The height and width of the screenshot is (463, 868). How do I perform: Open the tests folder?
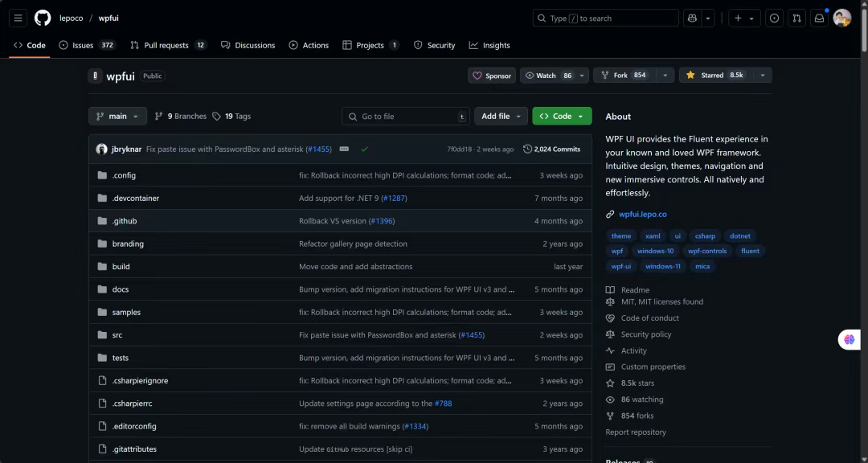[x=120, y=358]
